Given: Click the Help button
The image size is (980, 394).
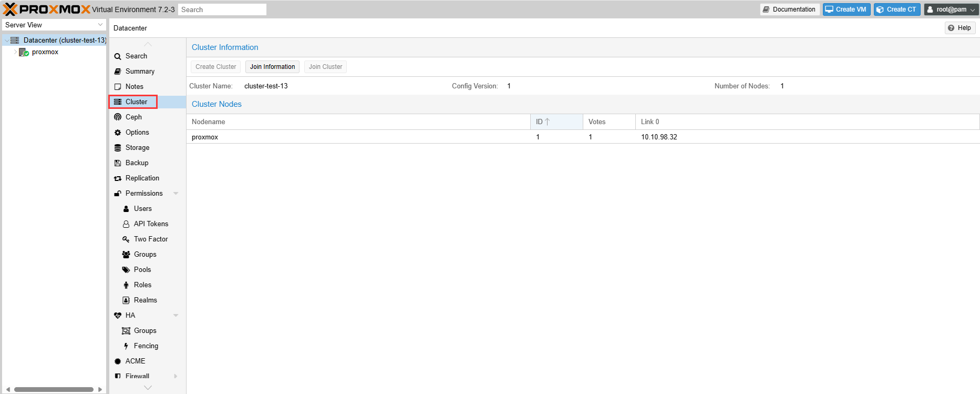Looking at the screenshot, I should [960, 28].
